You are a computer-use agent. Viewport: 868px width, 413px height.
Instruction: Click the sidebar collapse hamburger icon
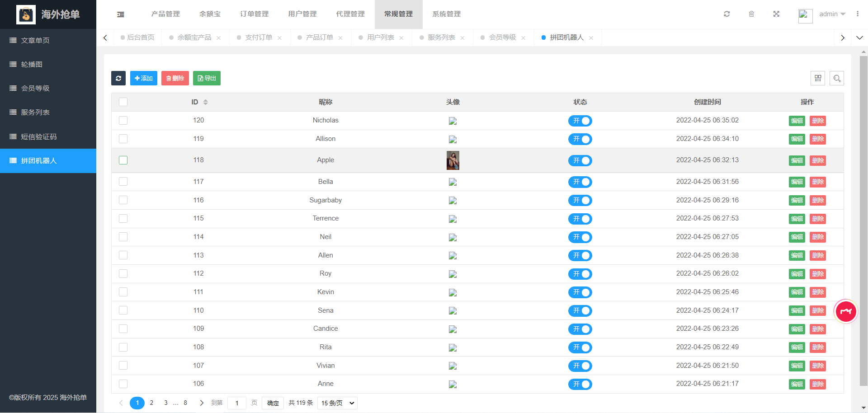121,14
